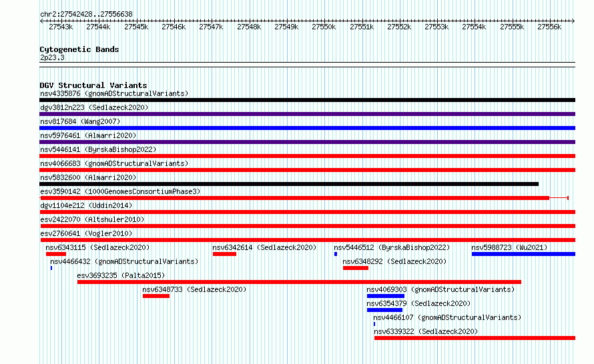
Task: Click the red esv2760641 variant bar
Action: 307,240
